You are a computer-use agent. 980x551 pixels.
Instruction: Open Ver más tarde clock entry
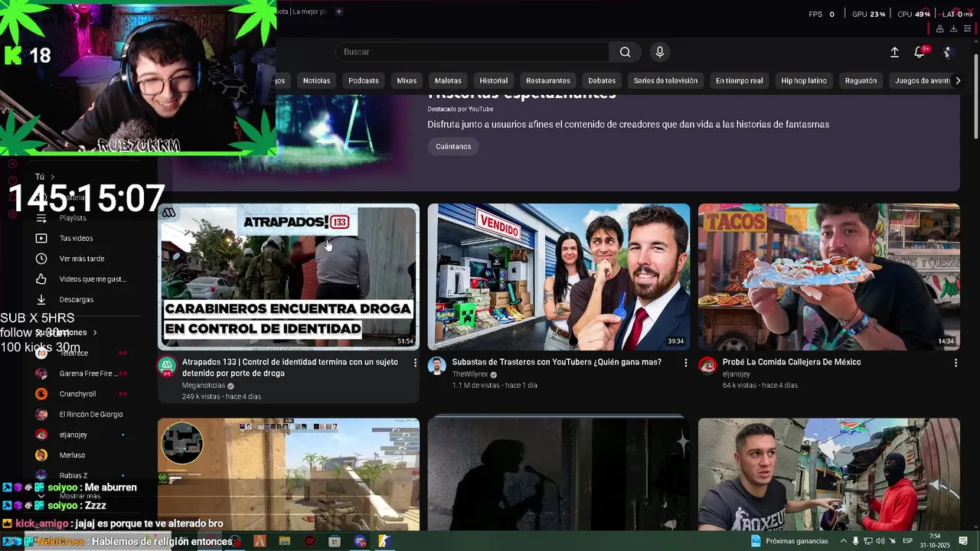(81, 259)
